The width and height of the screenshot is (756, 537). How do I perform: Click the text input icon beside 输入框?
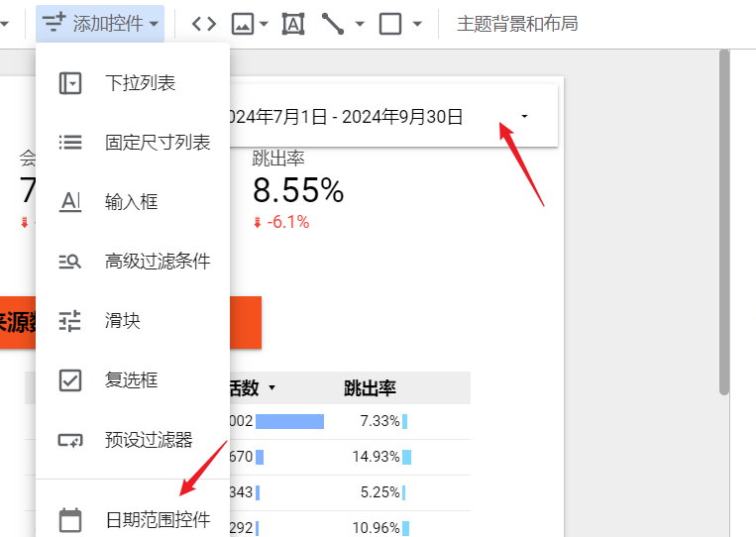(70, 202)
